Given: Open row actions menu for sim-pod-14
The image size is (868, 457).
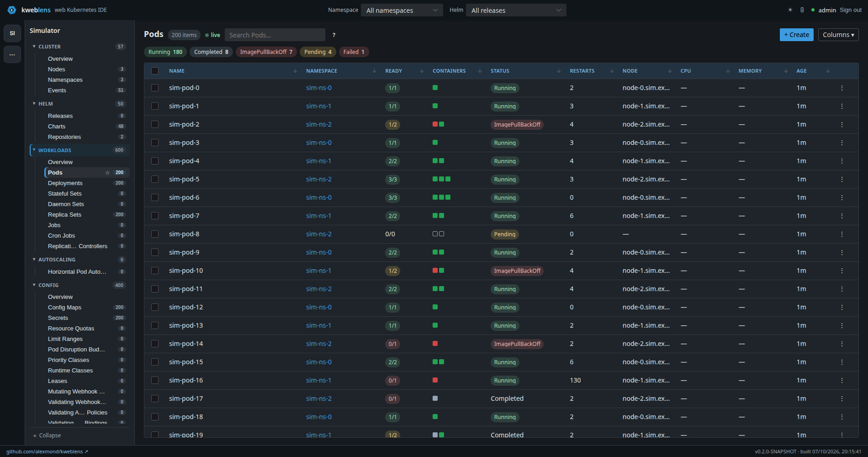Looking at the screenshot, I should [x=842, y=344].
